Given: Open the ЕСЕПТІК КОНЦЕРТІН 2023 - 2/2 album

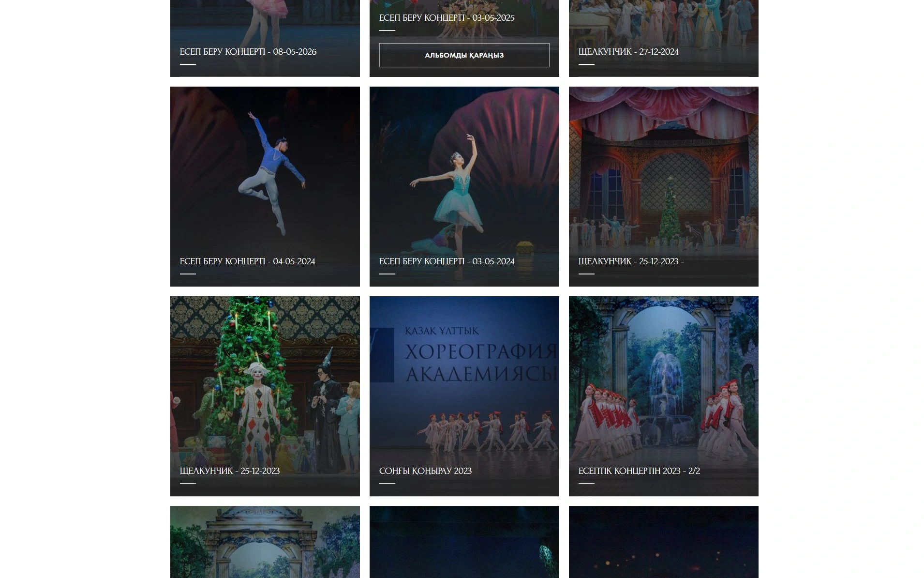Looking at the screenshot, I should [x=663, y=396].
